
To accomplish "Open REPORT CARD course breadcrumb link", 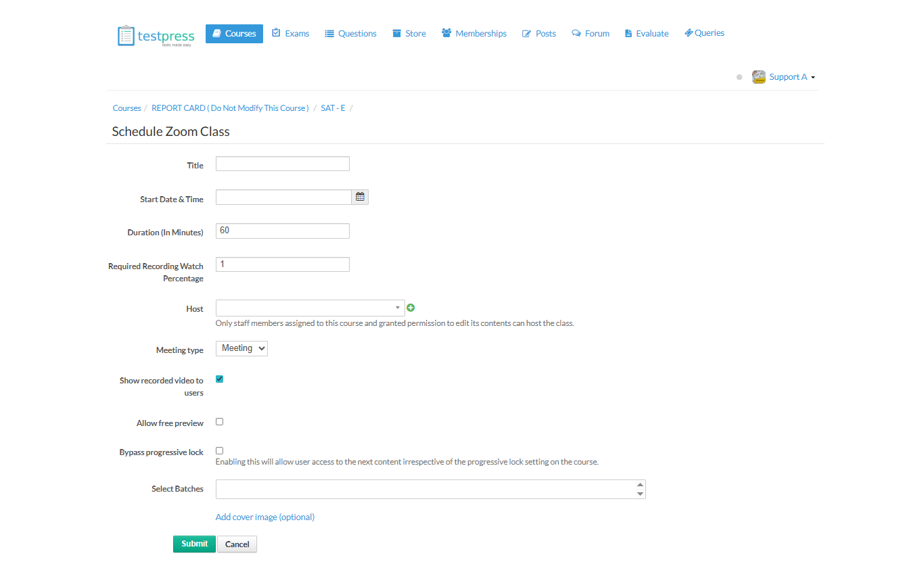I will tap(230, 108).
